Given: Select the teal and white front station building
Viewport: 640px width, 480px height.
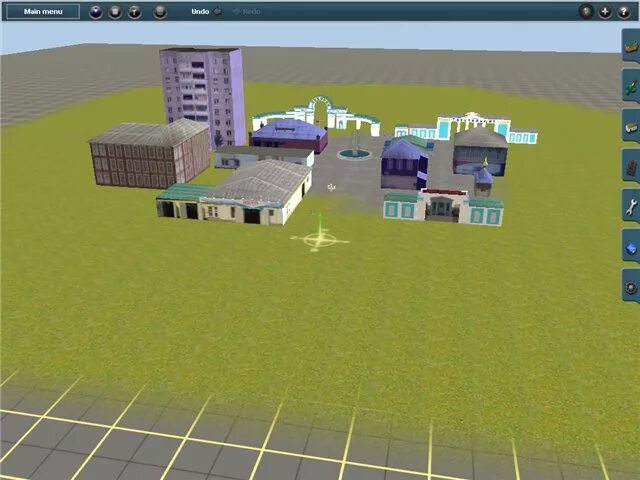Looking at the screenshot, I should coord(443,208).
